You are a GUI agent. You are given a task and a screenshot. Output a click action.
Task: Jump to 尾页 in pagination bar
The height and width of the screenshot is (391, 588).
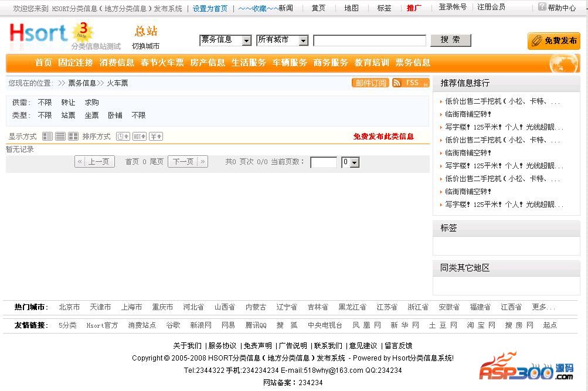[x=157, y=162]
